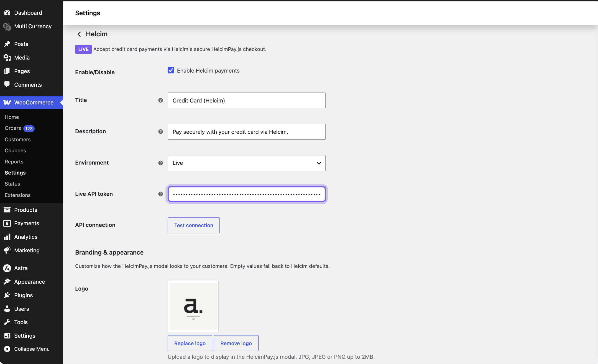Open the Reports submenu item
The height and width of the screenshot is (364, 598).
(x=14, y=162)
